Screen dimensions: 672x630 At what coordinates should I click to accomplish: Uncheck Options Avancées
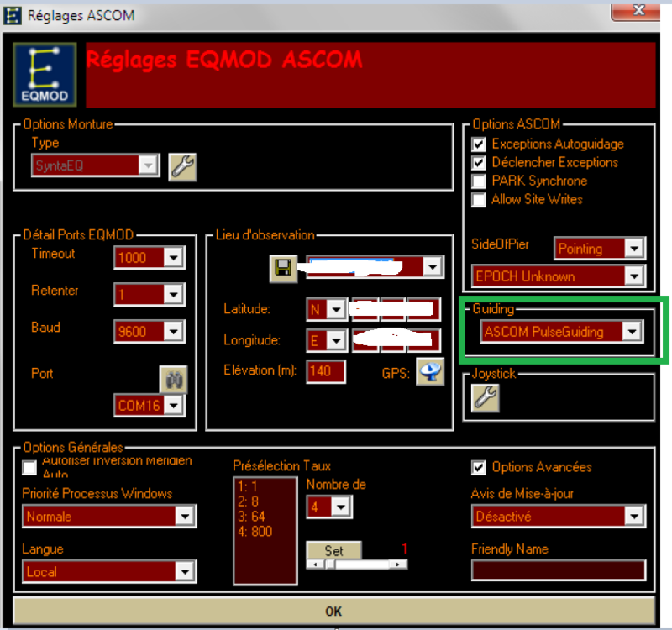(x=478, y=468)
